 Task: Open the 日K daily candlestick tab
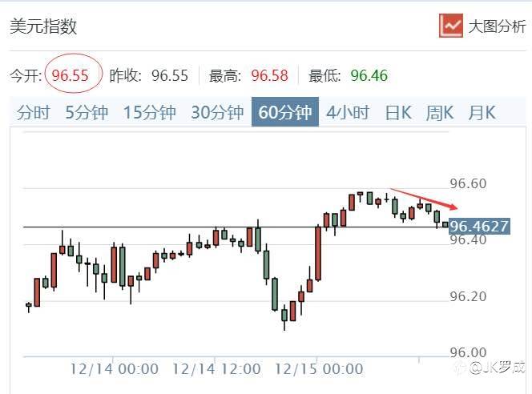tap(397, 112)
